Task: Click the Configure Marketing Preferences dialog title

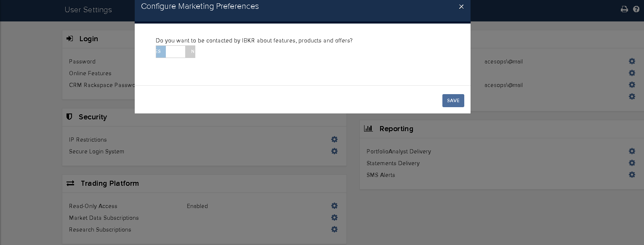Action: point(200,6)
